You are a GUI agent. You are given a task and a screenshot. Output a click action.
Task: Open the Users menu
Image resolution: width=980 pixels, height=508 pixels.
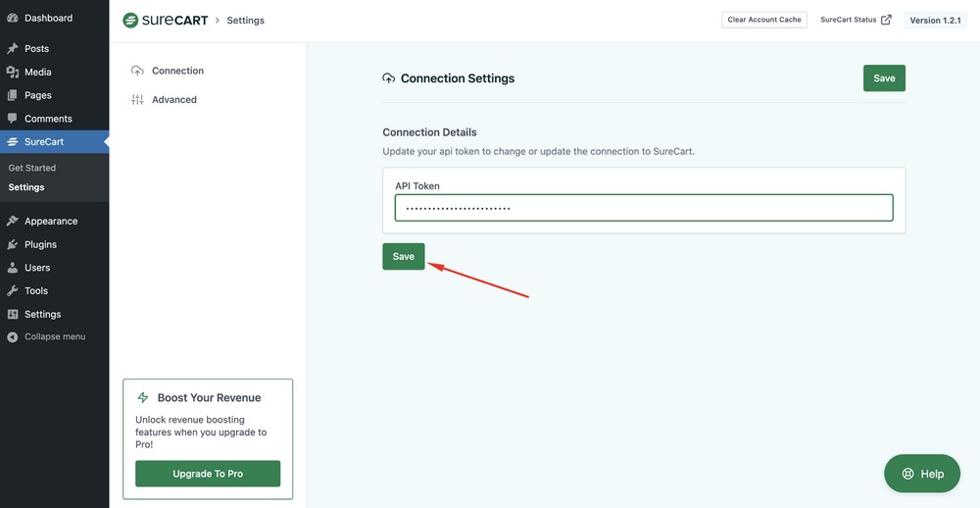(54, 268)
